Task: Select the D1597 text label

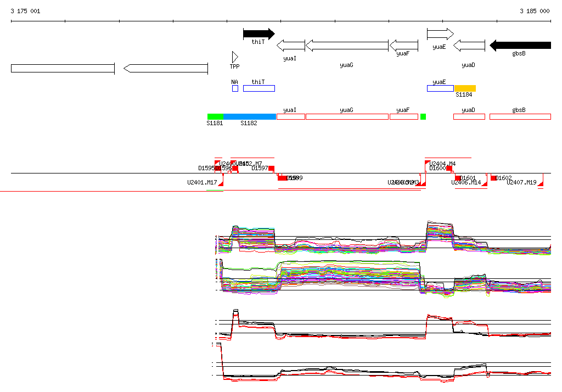Action: pos(260,168)
